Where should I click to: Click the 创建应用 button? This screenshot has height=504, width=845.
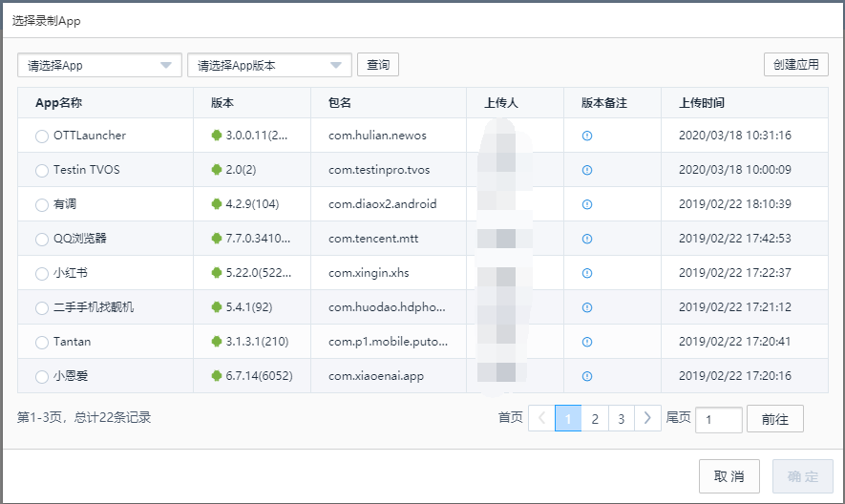(x=795, y=65)
